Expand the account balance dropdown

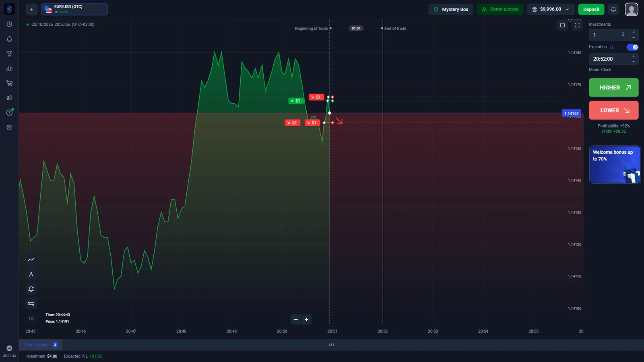click(551, 9)
